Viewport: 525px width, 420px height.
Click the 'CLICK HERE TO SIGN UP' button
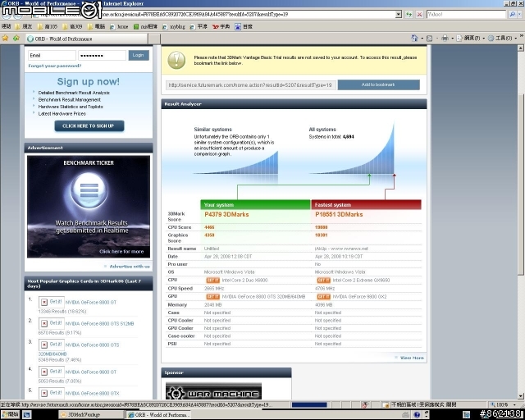click(89, 126)
